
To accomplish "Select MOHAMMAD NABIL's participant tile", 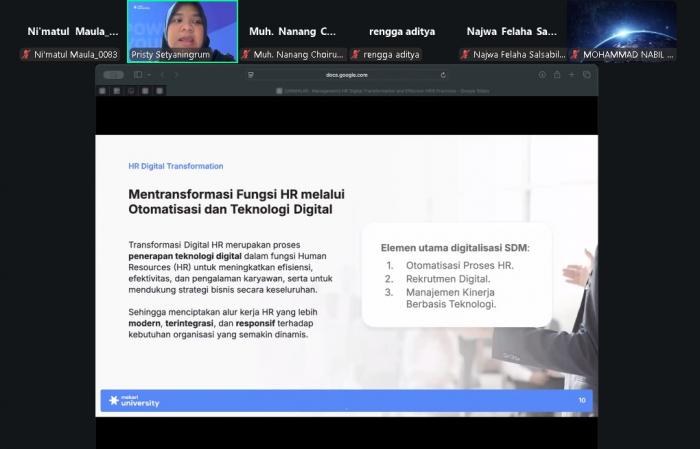I will 621,30.
